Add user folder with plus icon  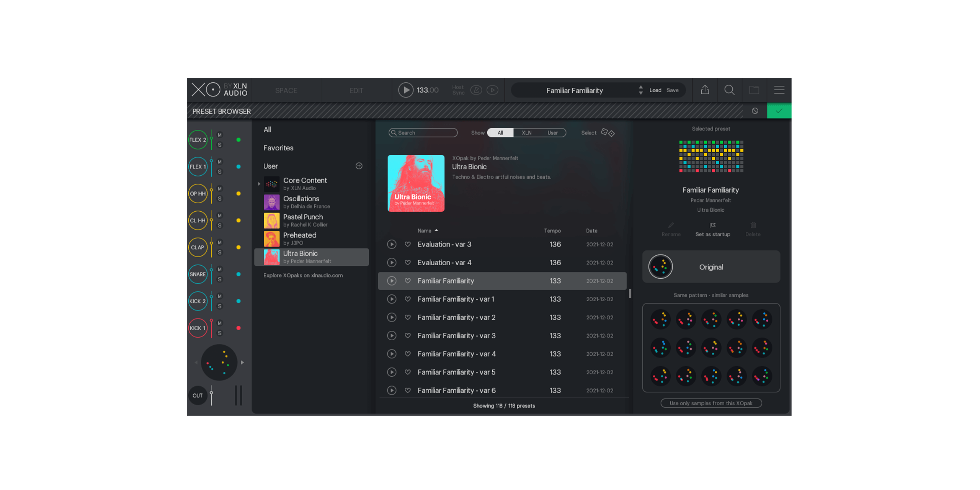click(x=359, y=166)
